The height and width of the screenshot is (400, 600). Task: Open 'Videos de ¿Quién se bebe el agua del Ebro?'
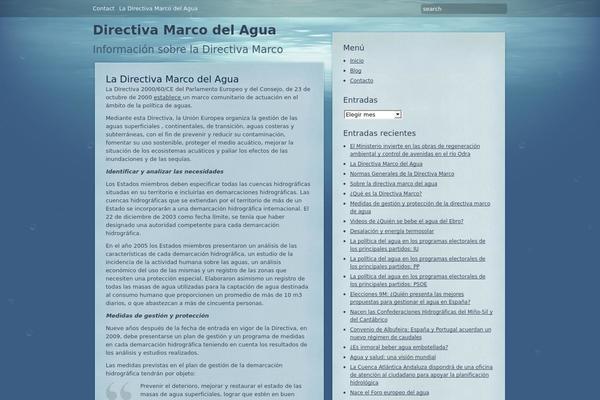coord(406,221)
